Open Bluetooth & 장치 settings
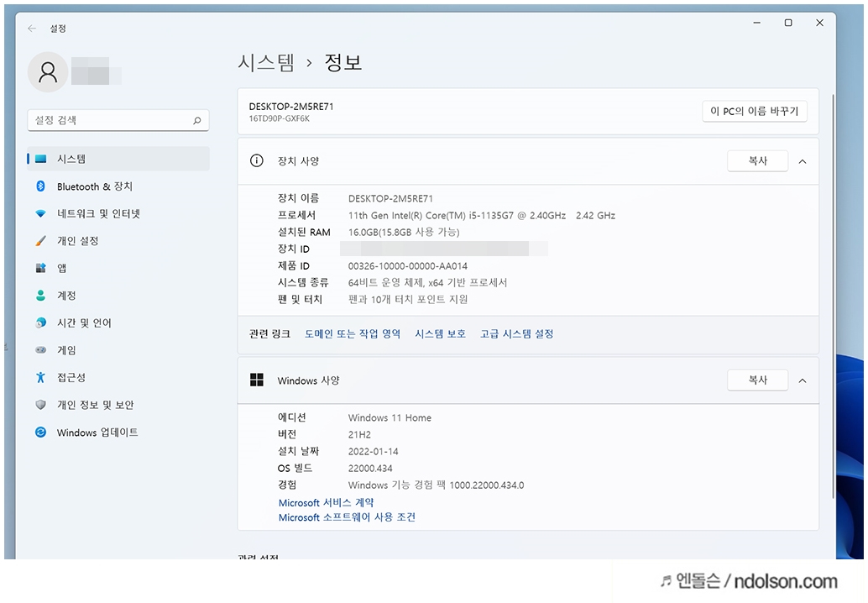868x603 pixels. 118,186
